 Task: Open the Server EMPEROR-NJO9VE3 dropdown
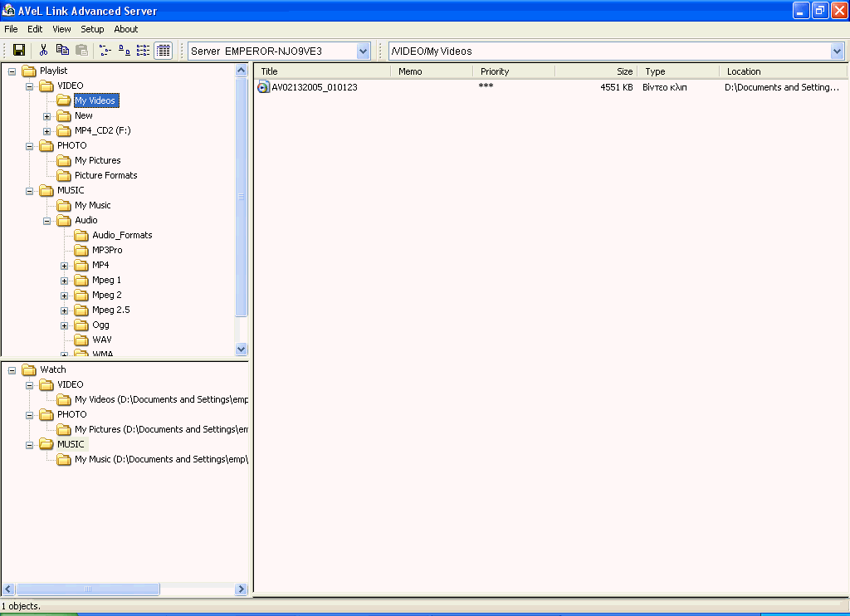[364, 51]
